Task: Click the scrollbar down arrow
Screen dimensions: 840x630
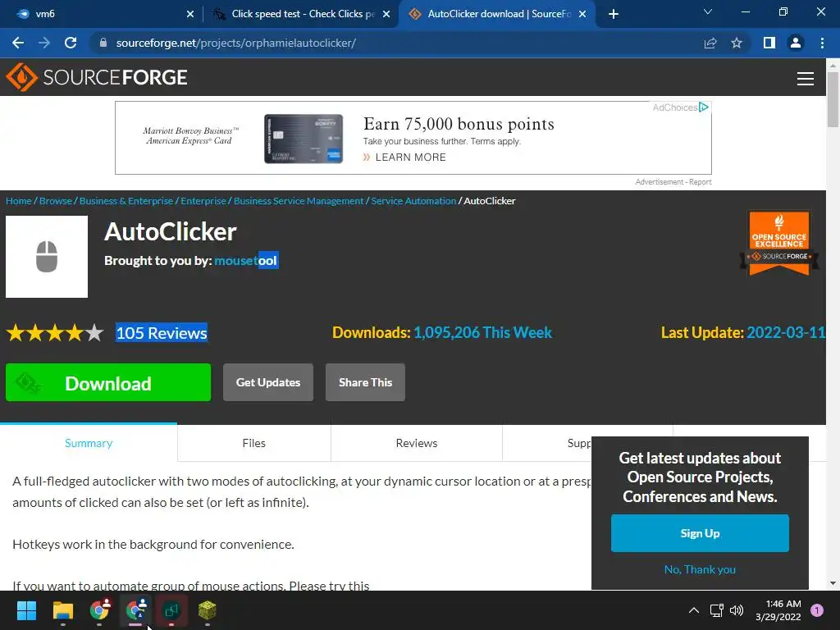Action: pyautogui.click(x=833, y=583)
